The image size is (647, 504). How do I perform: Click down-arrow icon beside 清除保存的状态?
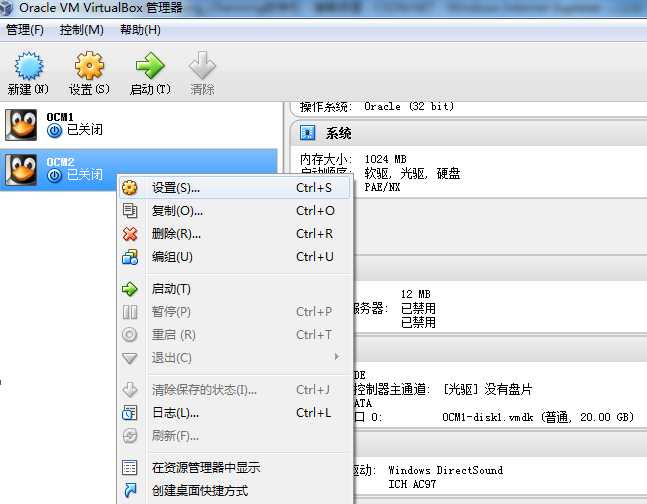130,390
